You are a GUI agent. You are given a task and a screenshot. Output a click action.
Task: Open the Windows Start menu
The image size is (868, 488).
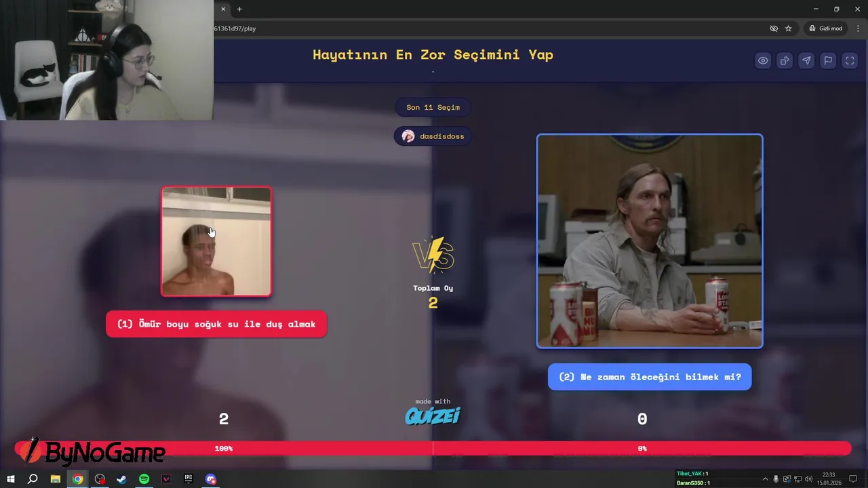[11, 479]
